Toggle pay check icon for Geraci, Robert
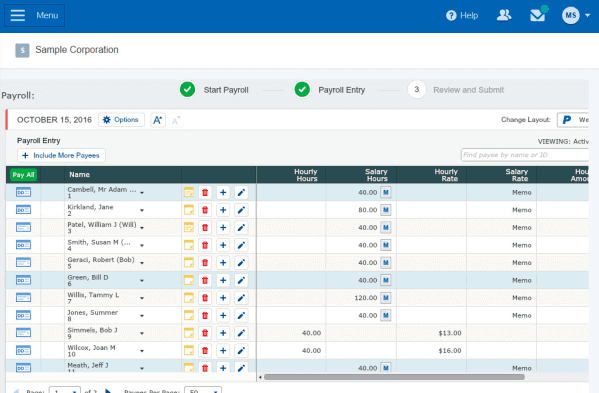 coord(23,263)
